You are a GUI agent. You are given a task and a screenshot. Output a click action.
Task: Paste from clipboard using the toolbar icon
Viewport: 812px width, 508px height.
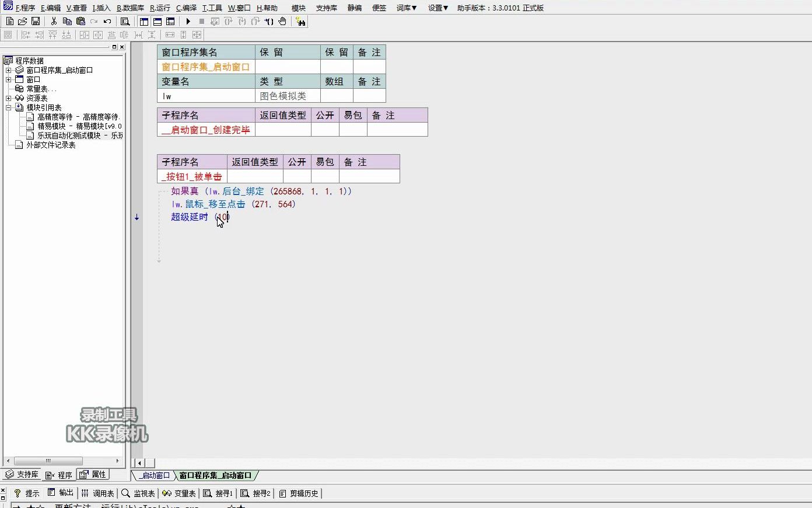80,22
